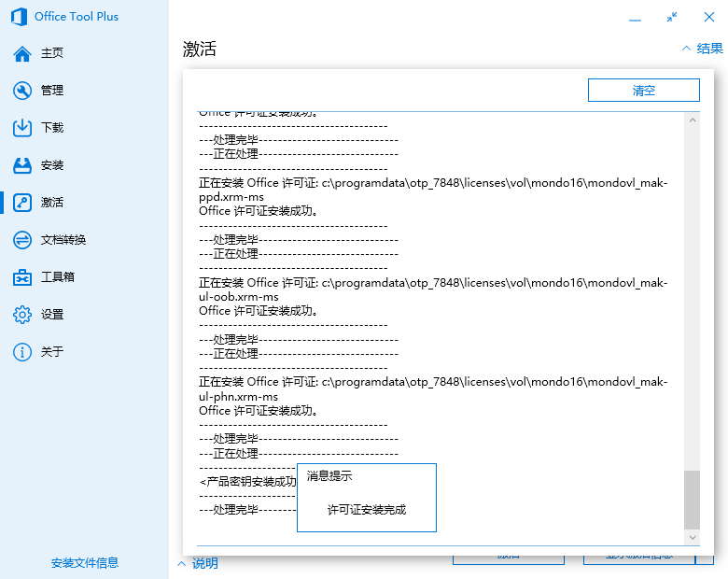Open 安装文件信息 link
The height and width of the screenshot is (579, 728).
click(85, 563)
